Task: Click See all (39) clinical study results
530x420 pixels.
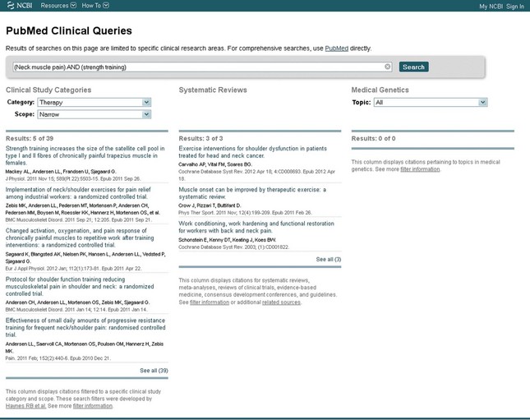Action: [154, 371]
